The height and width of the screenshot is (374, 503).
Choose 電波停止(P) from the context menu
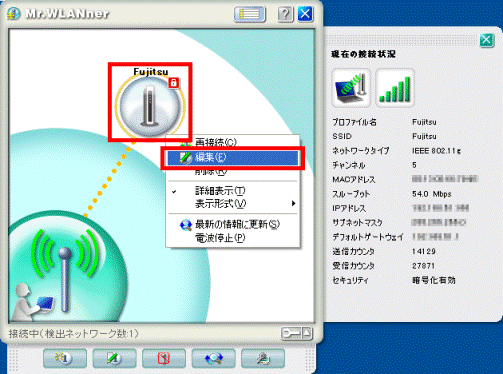220,238
